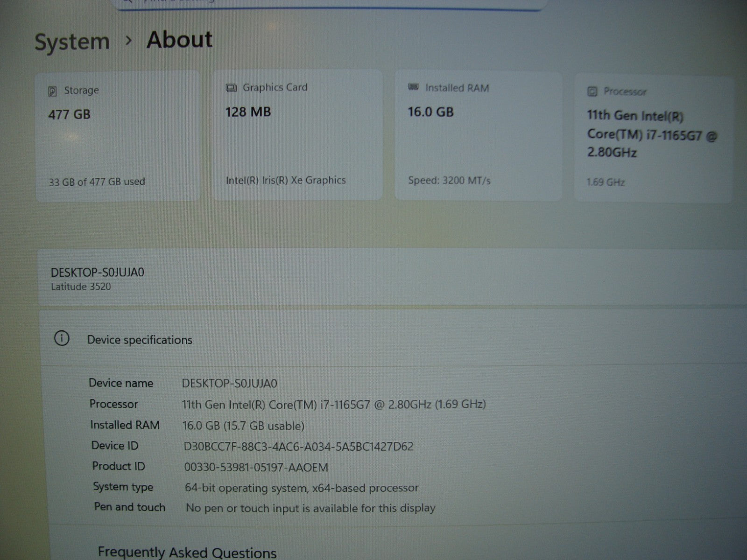Image resolution: width=747 pixels, height=560 pixels.
Task: Click the Intel(R) Iris(R) Xe Graphics label
Action: pyautogui.click(x=286, y=181)
